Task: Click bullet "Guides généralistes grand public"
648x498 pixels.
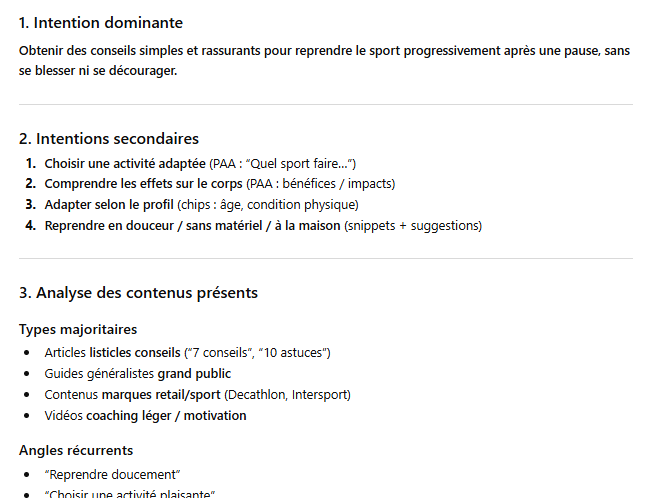Action: 137,374
